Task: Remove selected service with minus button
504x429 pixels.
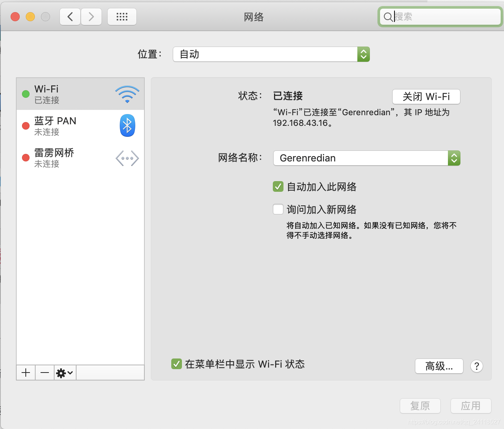Action: click(45, 373)
